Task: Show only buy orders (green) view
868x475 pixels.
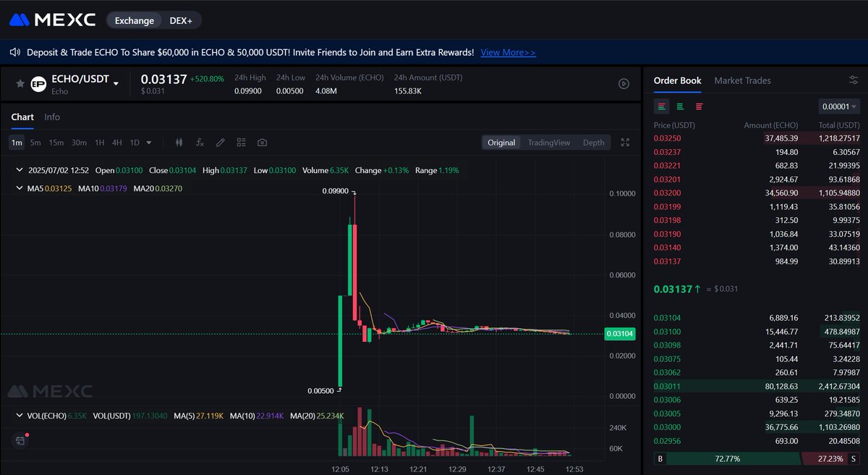Action: (681, 106)
